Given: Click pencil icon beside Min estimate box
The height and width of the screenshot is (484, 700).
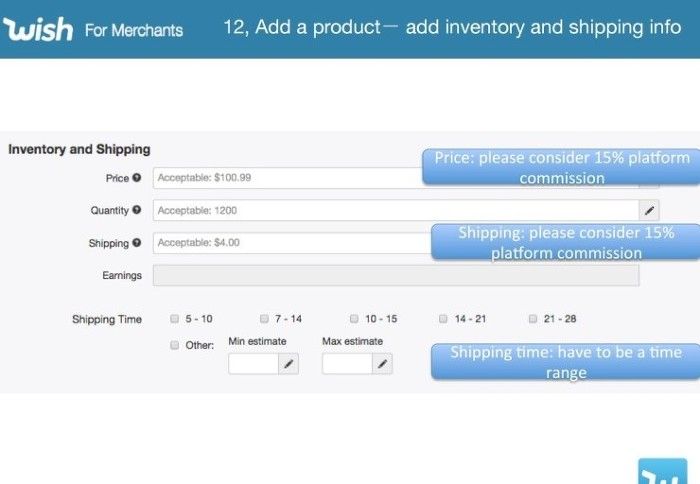Looking at the screenshot, I should [288, 364].
